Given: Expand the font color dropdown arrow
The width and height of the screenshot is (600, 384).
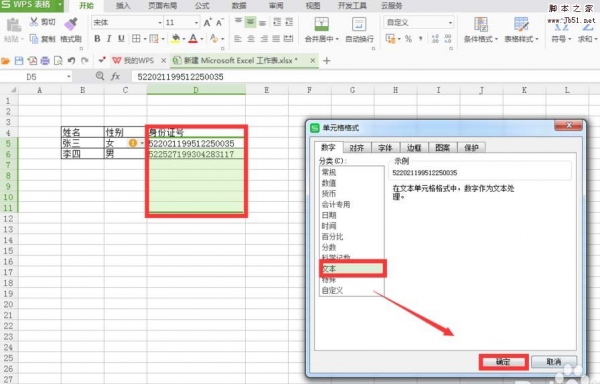Looking at the screenshot, I should pos(202,39).
